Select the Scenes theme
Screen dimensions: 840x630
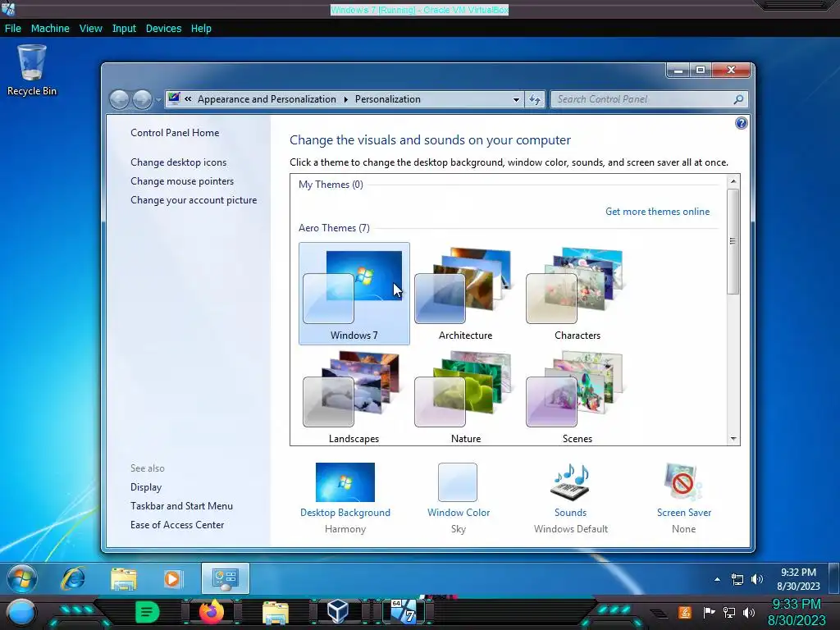click(x=577, y=397)
